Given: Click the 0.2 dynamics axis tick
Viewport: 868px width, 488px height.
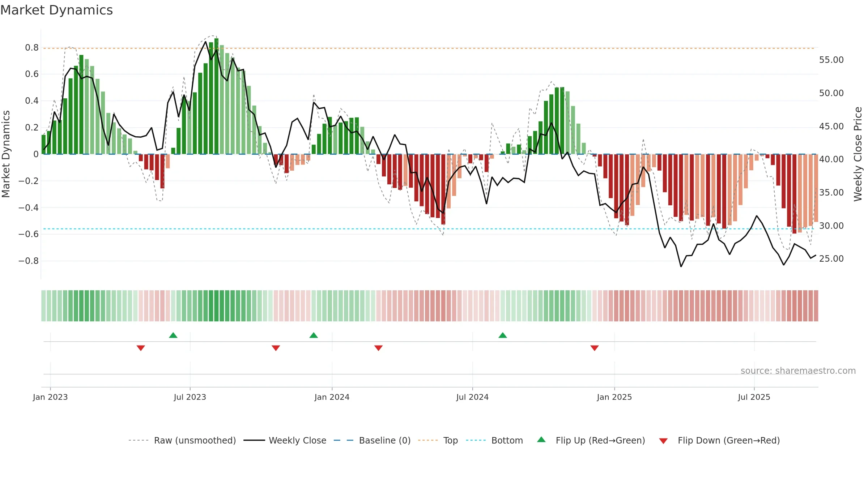Looking at the screenshot, I should coord(32,128).
